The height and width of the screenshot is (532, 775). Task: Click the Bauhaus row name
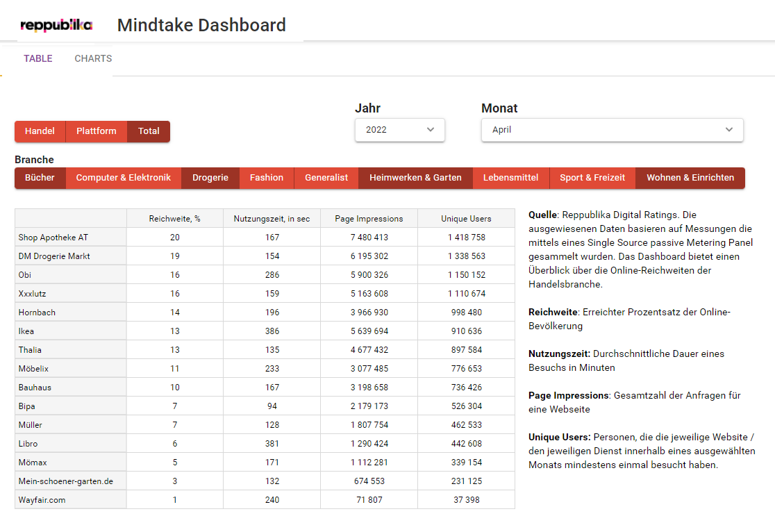(35, 388)
